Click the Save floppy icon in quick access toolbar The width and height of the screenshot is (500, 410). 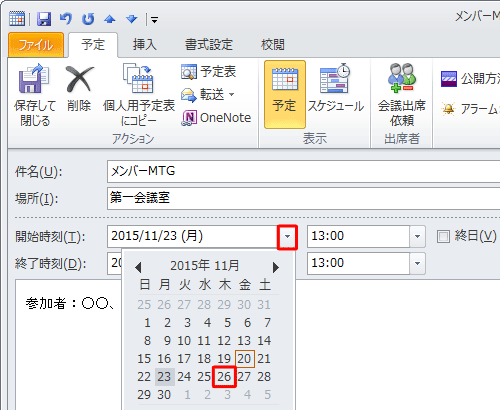(x=44, y=19)
